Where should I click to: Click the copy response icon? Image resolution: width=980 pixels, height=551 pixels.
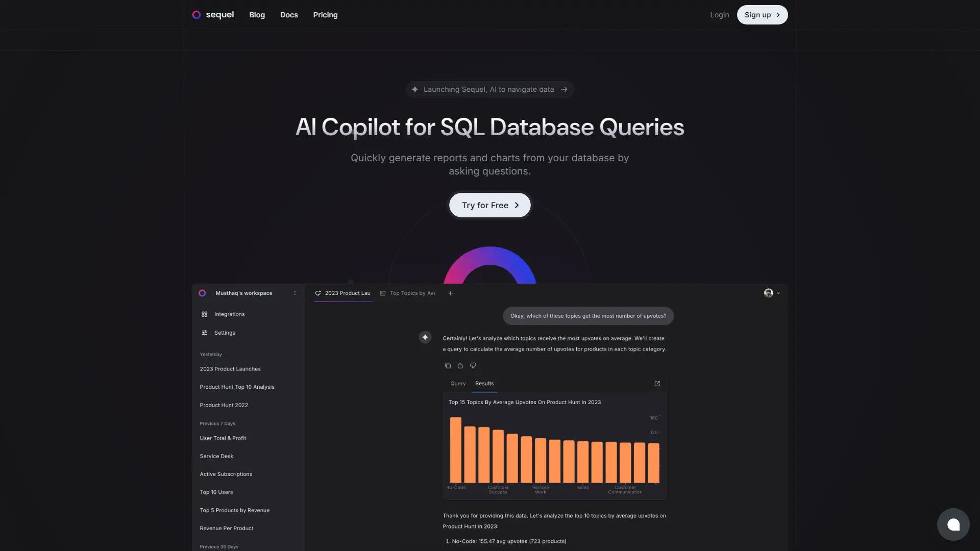pyautogui.click(x=448, y=365)
